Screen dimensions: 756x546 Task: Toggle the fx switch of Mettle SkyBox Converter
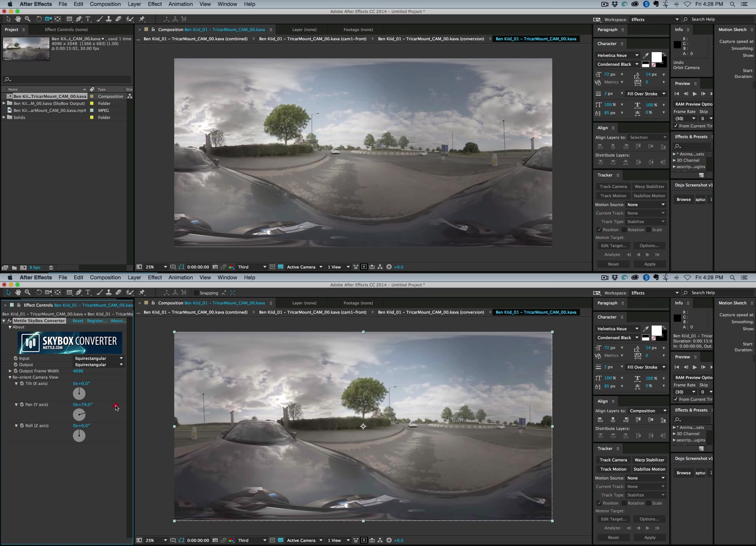point(9,321)
